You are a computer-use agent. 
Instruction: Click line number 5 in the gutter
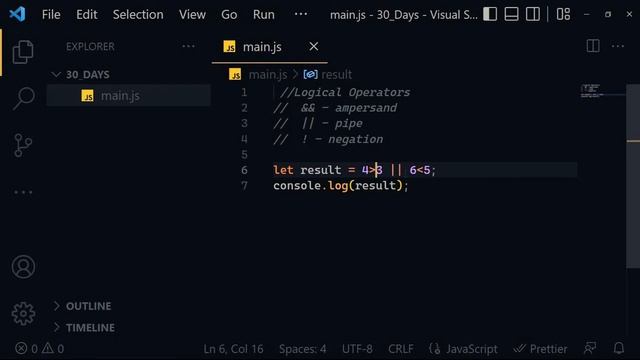coord(244,155)
